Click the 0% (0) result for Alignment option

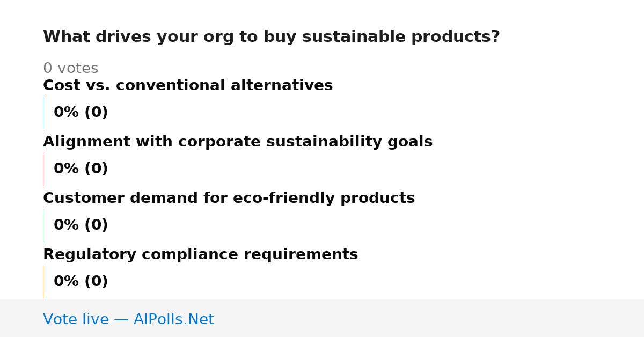pos(80,169)
